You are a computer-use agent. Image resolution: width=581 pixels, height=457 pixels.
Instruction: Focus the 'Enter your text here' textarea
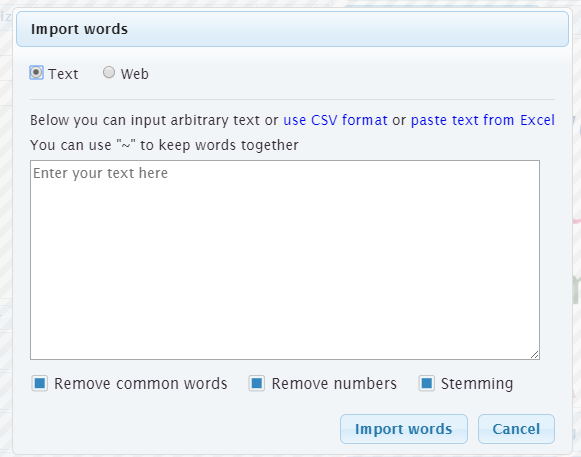285,260
